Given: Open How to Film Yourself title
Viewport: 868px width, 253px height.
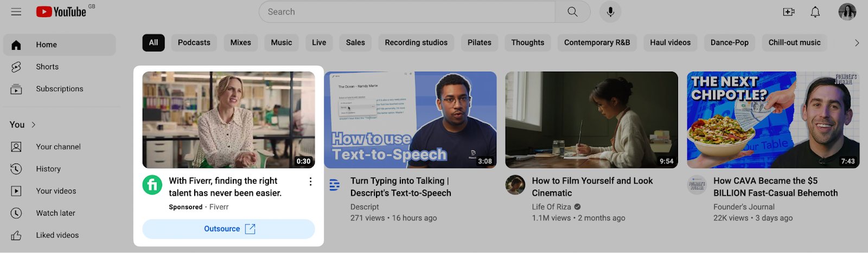Looking at the screenshot, I should click(592, 187).
